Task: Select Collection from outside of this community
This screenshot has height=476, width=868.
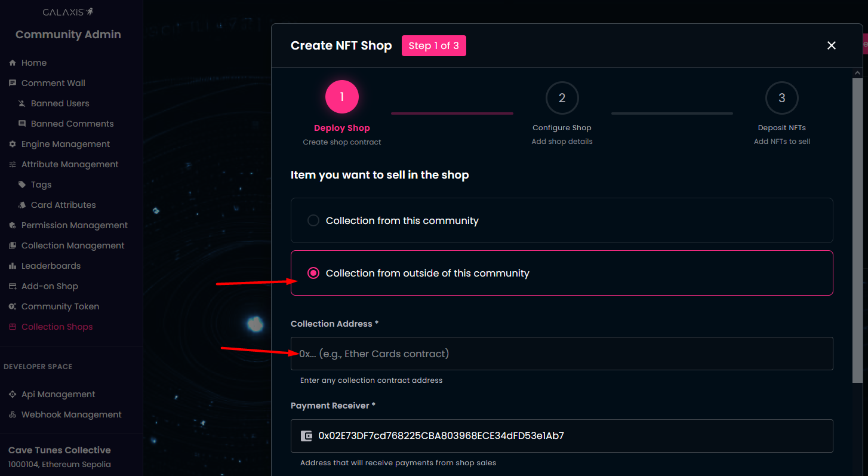Action: click(x=313, y=273)
